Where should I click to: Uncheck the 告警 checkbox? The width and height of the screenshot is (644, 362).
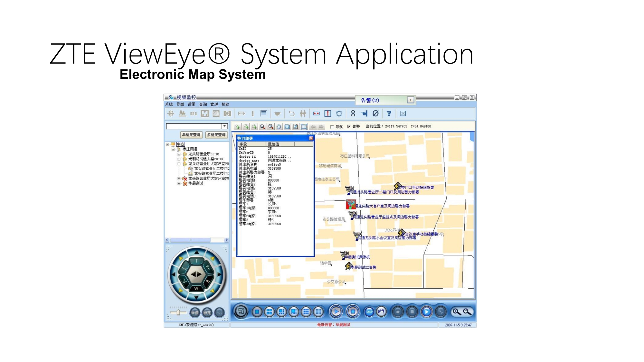pyautogui.click(x=349, y=126)
